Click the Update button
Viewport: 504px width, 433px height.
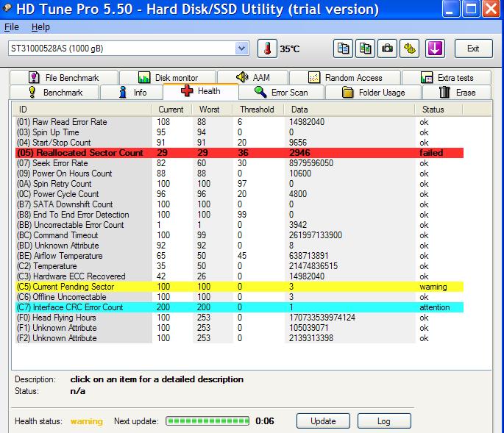323,421
